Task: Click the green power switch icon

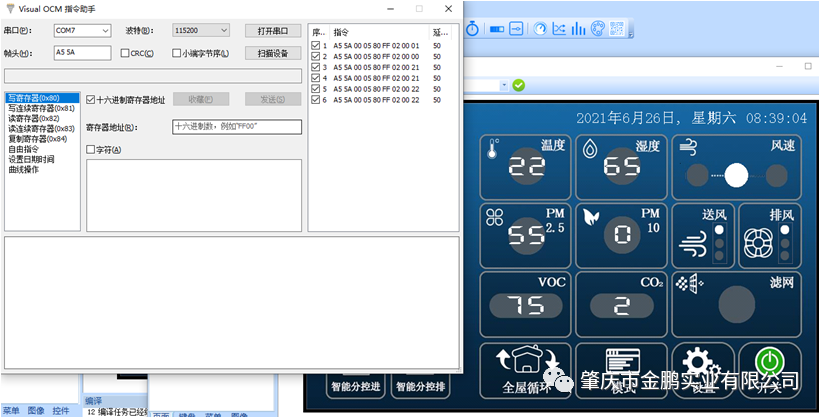Action: point(770,362)
